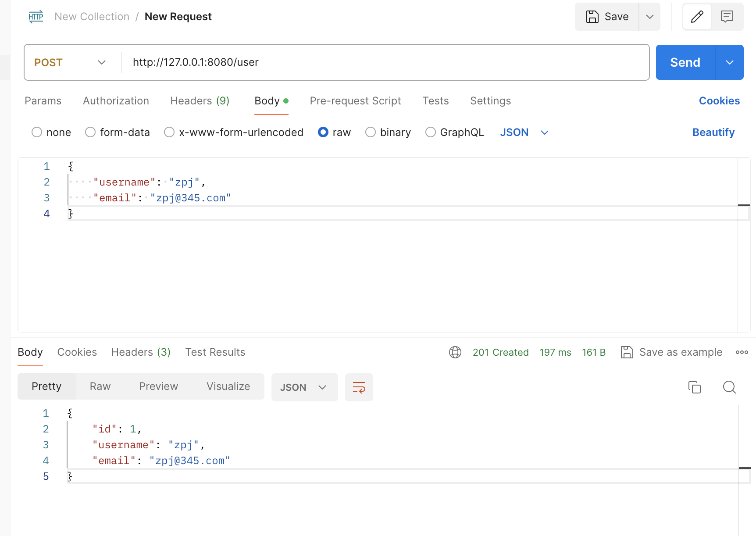Click the HTTP request type icon
Viewport: 756px width, 536px height.
[x=36, y=17]
